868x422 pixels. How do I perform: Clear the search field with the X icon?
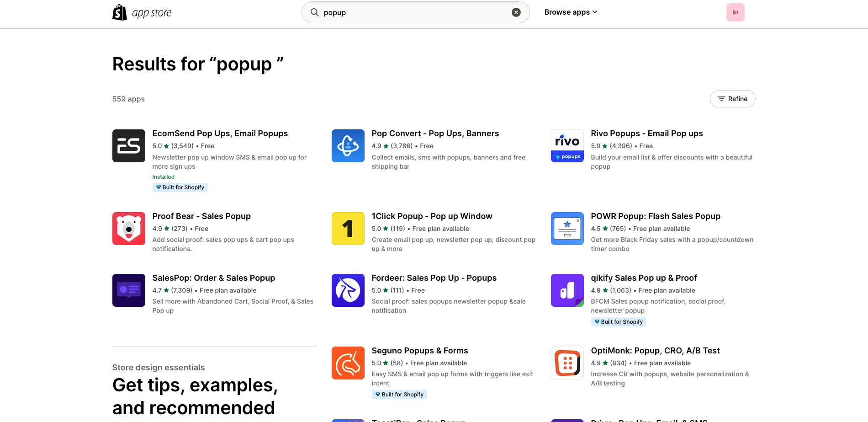pos(516,12)
